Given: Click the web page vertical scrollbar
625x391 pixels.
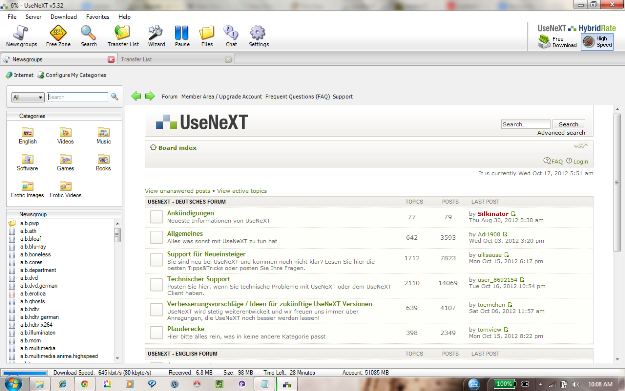Looking at the screenshot, I should (617, 183).
